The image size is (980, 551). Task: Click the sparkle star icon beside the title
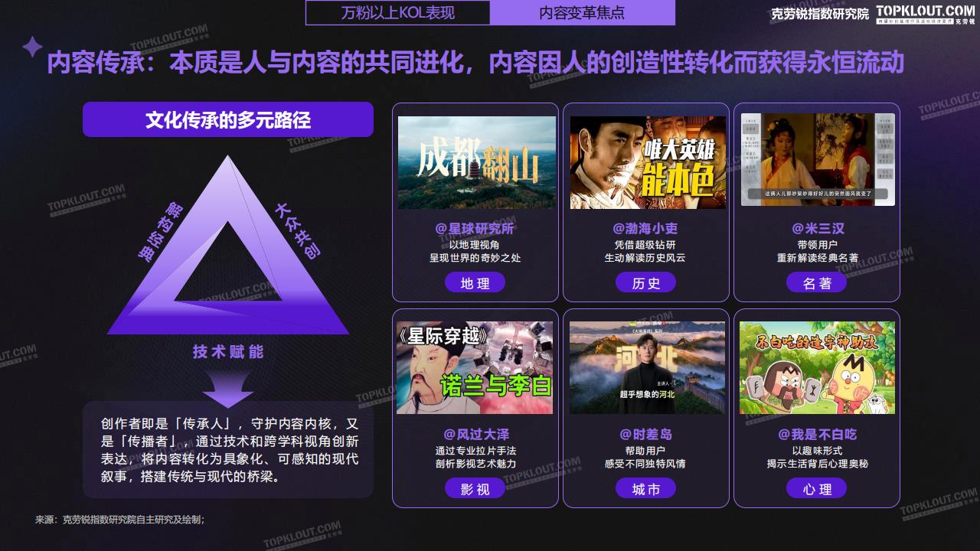32,47
